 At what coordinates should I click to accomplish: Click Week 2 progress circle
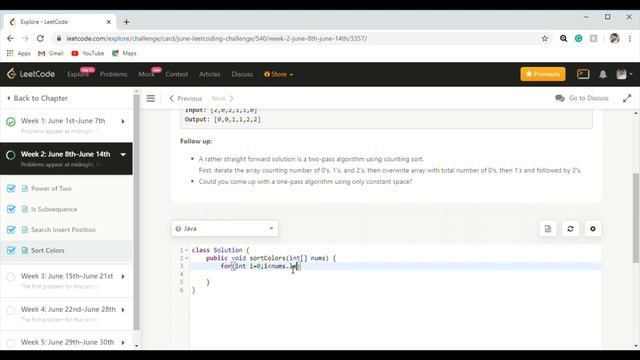11,155
